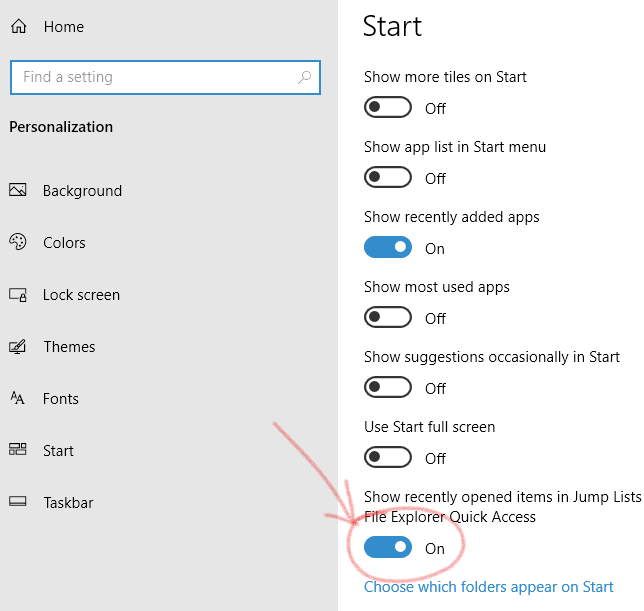Turn on Use Start full screen

[388, 457]
